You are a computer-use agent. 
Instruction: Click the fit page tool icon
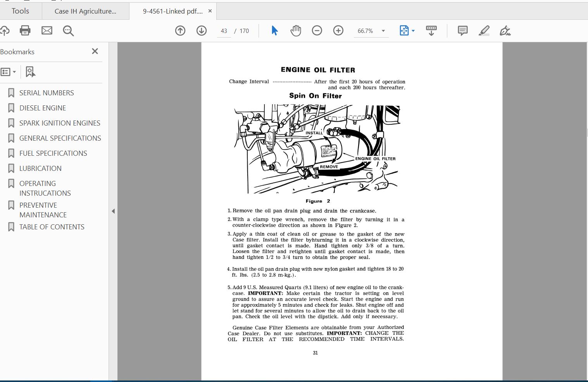click(x=404, y=31)
